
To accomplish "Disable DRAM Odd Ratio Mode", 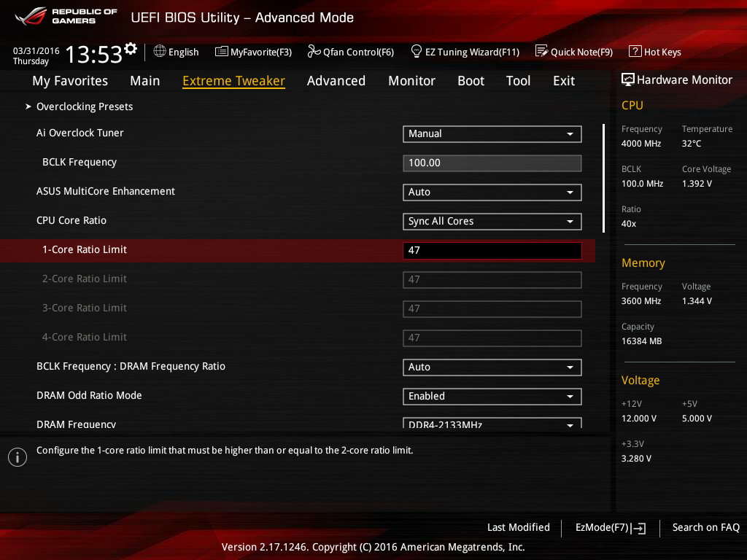I will (x=492, y=397).
